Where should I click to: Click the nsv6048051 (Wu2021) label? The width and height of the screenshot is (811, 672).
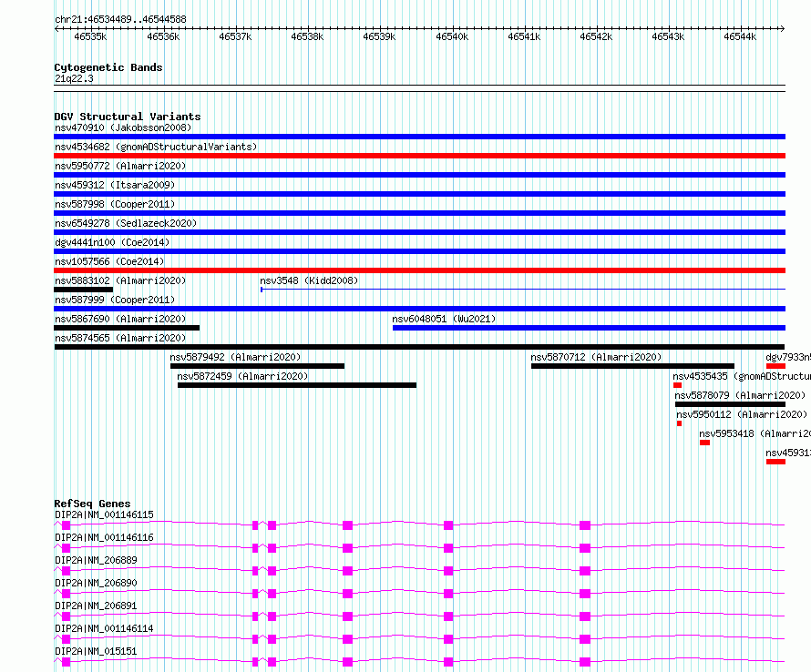[444, 319]
